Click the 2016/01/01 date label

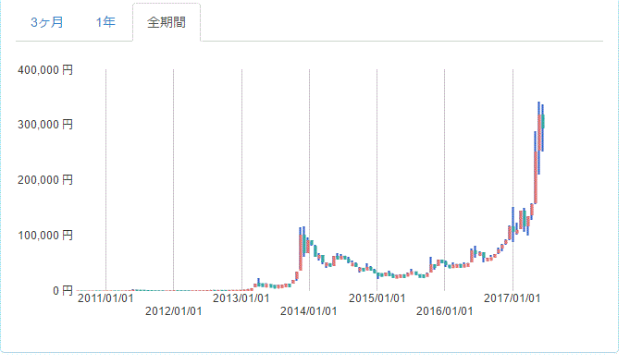coord(444,311)
